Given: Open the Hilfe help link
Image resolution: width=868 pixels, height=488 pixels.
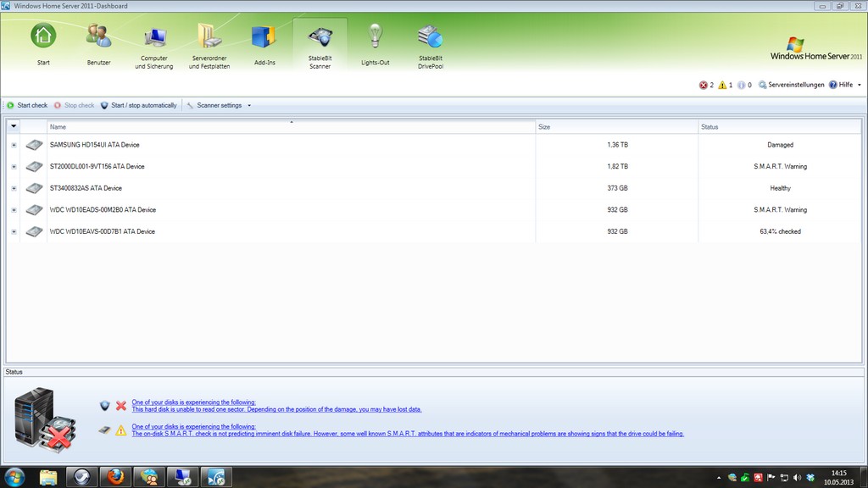Looking at the screenshot, I should 841,86.
